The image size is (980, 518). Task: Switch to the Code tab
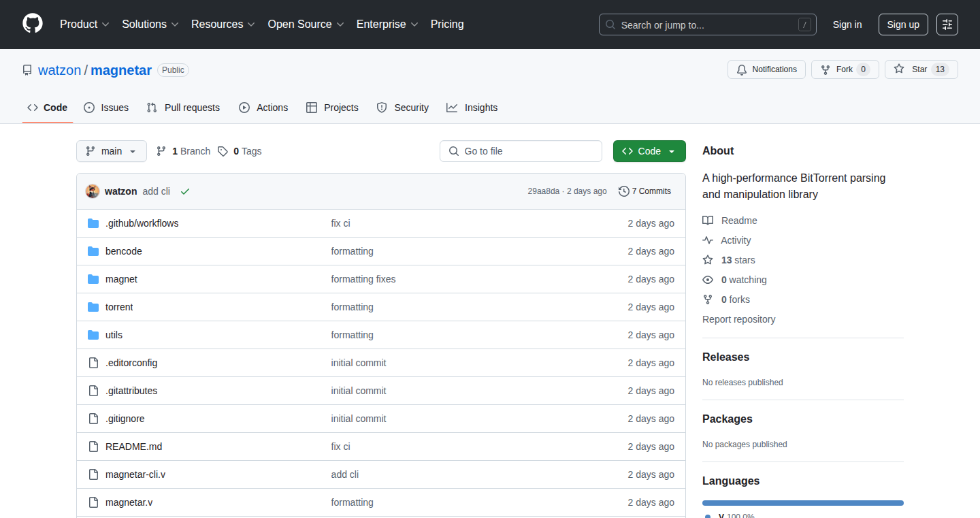(48, 108)
